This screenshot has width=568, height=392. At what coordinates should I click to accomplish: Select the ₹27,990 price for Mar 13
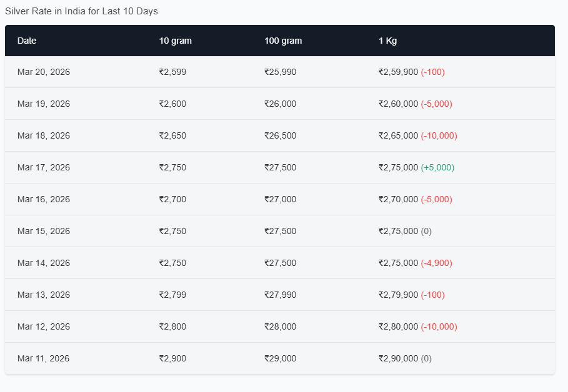[x=280, y=295]
